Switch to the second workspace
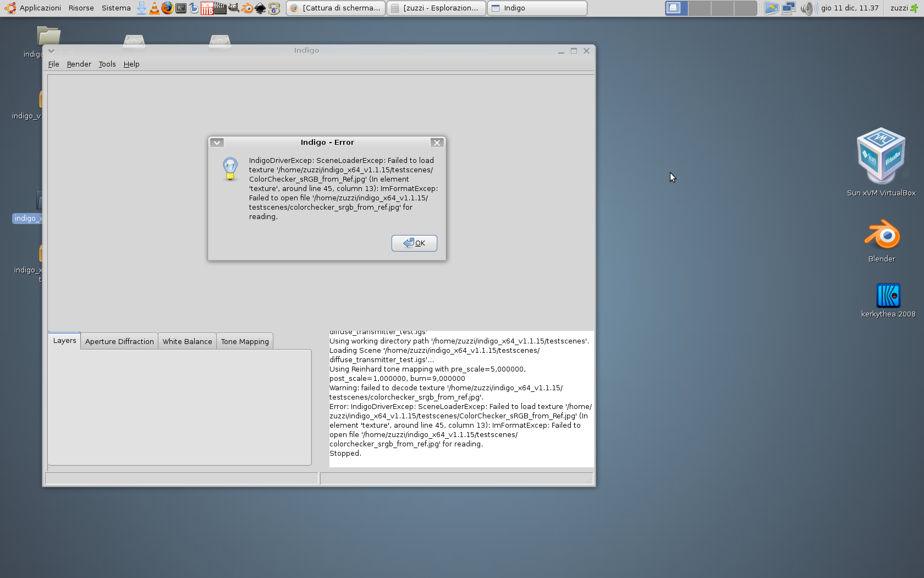This screenshot has width=924, height=578. click(699, 8)
